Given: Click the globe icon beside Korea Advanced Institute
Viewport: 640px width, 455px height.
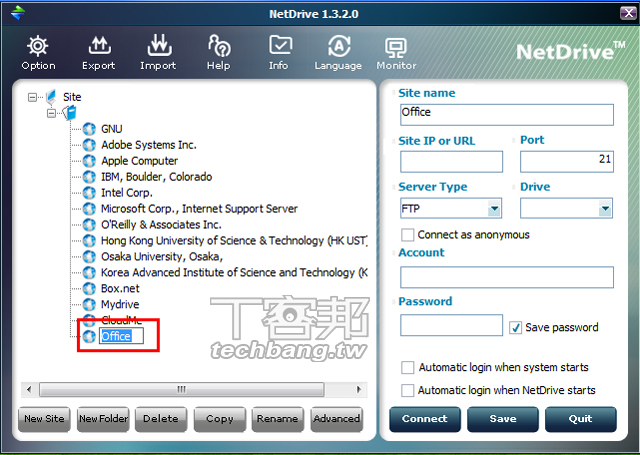Looking at the screenshot, I should [89, 272].
